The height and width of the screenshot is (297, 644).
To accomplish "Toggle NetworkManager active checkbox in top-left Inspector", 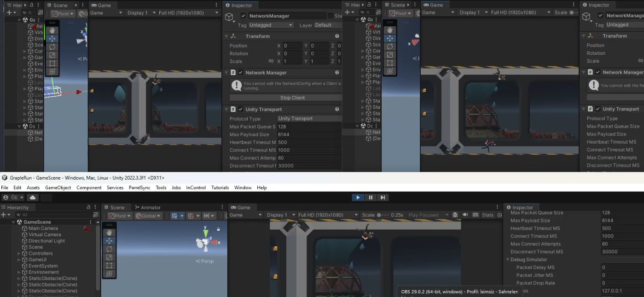I will click(244, 16).
